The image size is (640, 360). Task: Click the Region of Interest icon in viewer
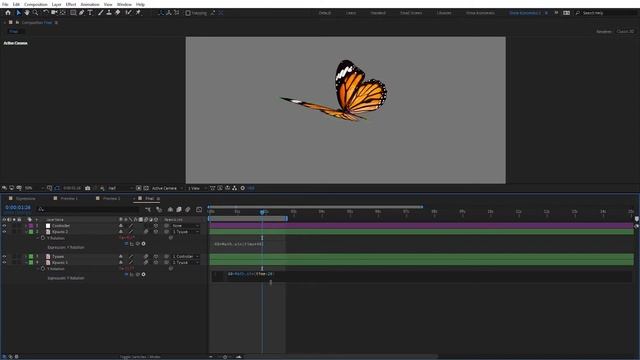pos(139,188)
